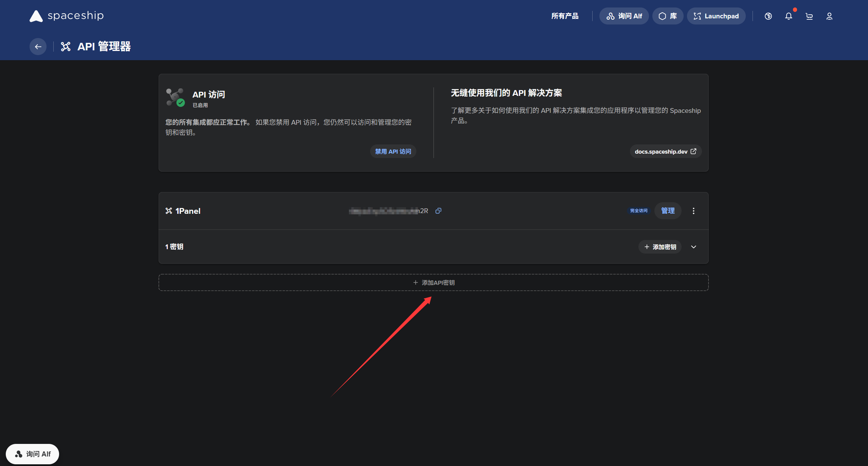Expand the 1 secret row chevron
868x466 pixels.
(693, 247)
